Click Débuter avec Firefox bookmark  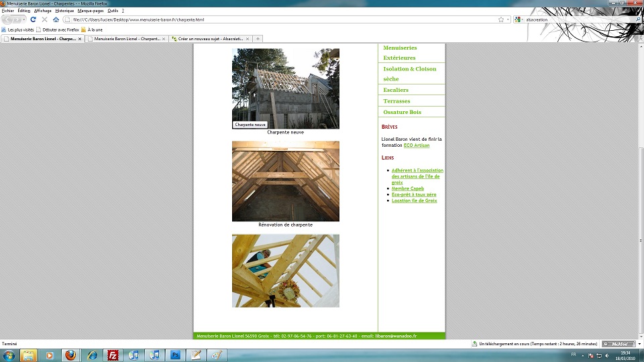(x=58, y=29)
